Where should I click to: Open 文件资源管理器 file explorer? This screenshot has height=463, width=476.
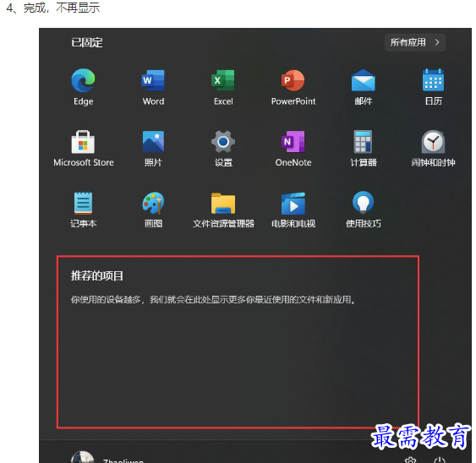223,210
